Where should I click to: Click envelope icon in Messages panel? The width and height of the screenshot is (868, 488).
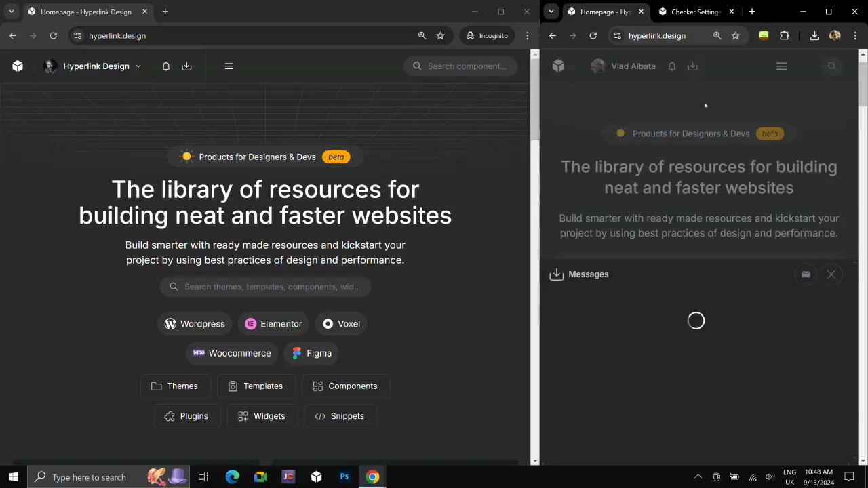click(x=806, y=274)
